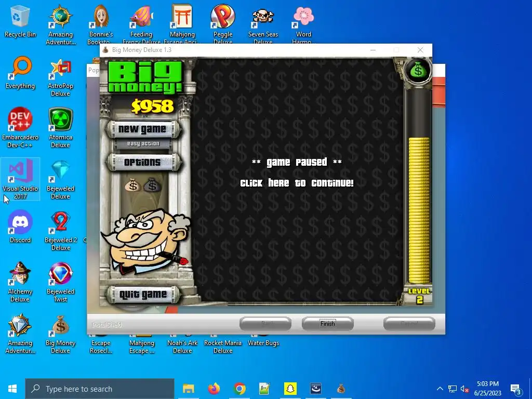Image resolution: width=532 pixels, height=399 pixels.
Task: Launch the Atomica Deluxe desktop icon
Action: [60, 128]
